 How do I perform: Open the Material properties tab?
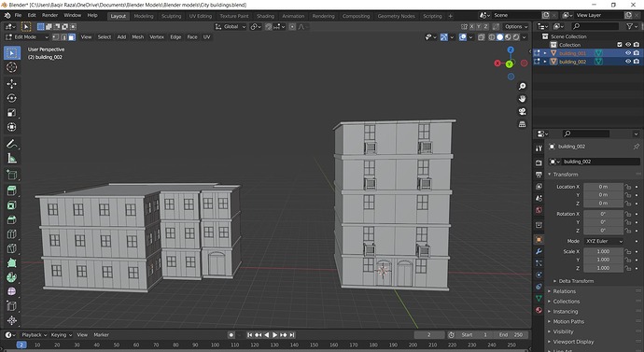coord(539,310)
